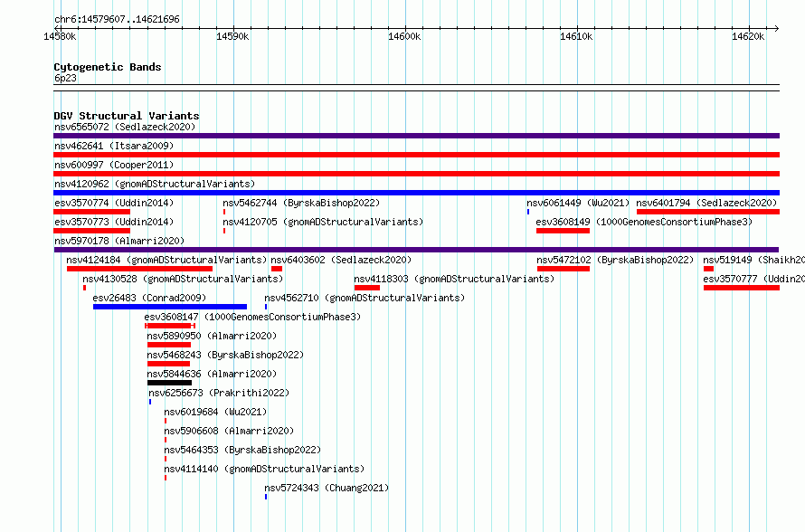Click the red nsv4124184 variant bar
Screen dimensions: 805x532
pos(139,269)
